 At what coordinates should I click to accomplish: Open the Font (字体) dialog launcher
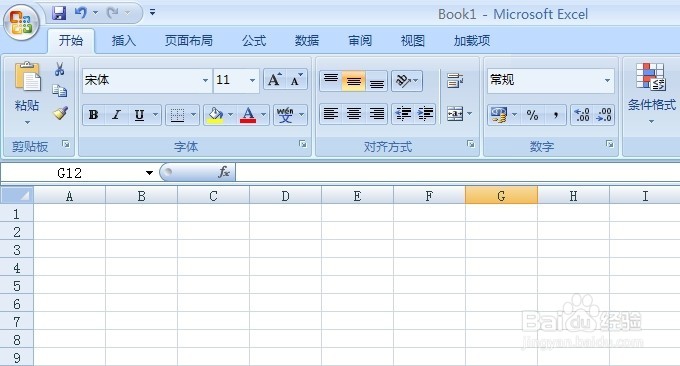tap(302, 144)
